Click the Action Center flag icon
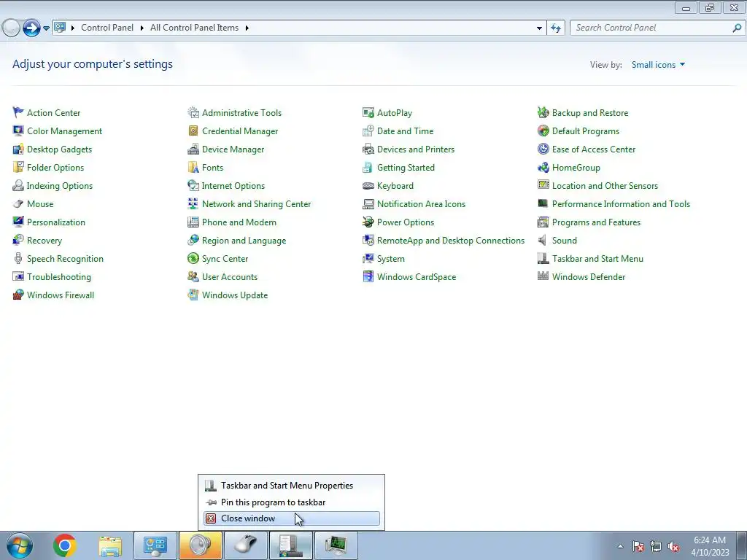 [x=18, y=112]
